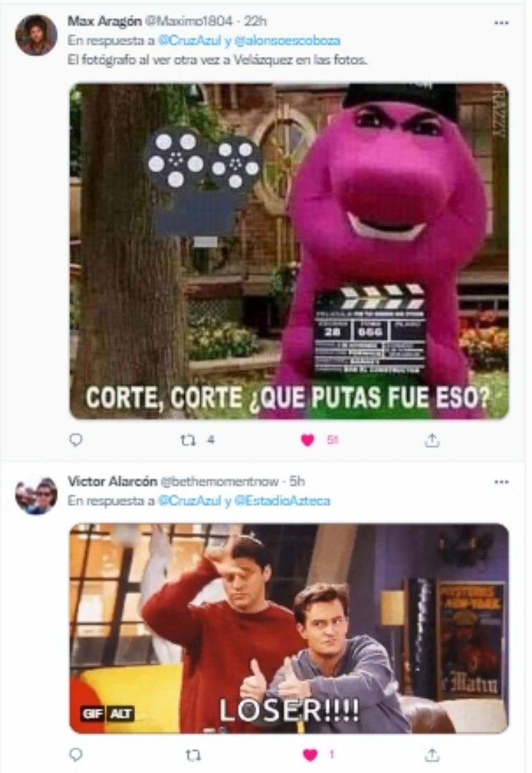Reply to Victor Alarcón's tweet
This screenshot has width=532, height=773.
pos(76,754)
